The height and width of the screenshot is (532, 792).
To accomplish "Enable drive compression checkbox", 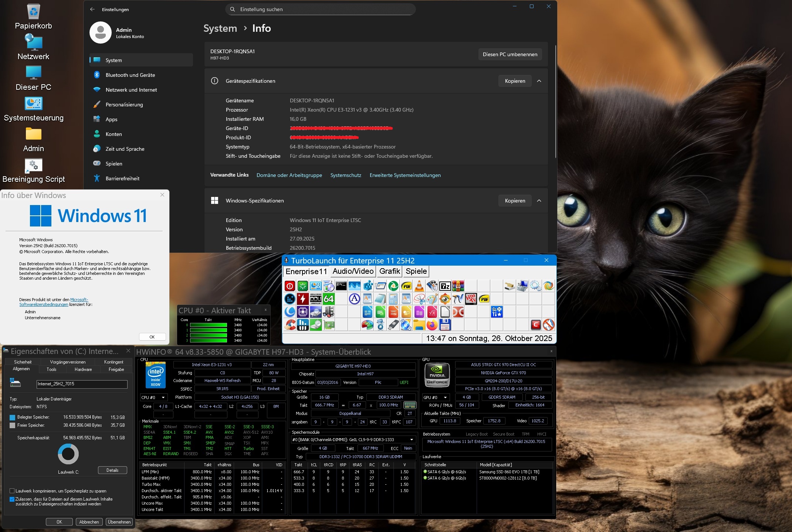I will click(12, 491).
